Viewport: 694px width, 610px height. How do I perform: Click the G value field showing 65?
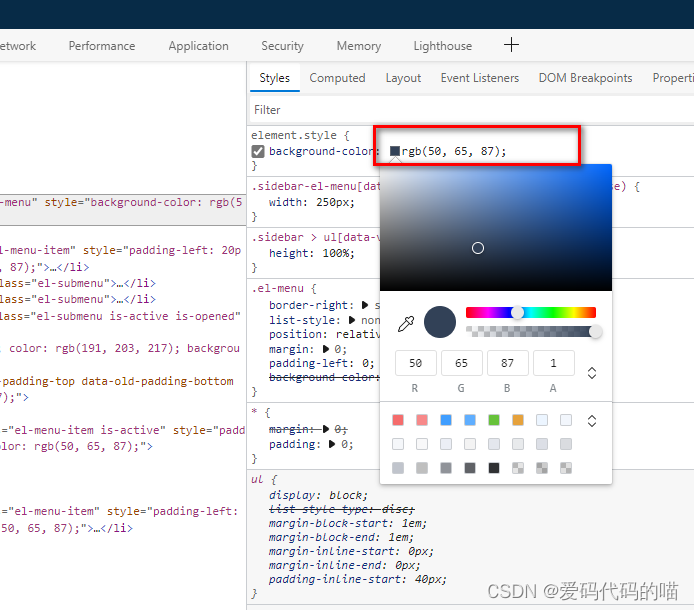(462, 363)
